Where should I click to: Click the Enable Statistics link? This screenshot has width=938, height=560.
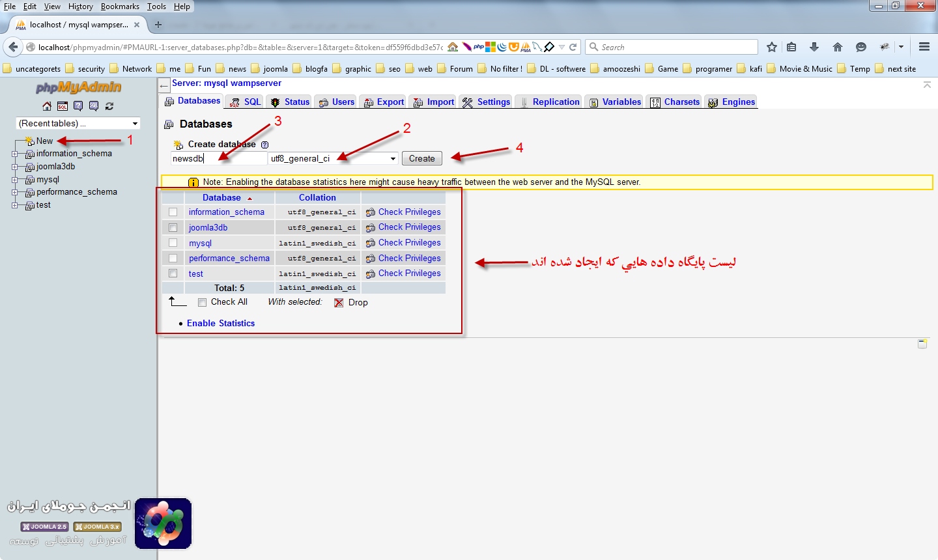[221, 324]
